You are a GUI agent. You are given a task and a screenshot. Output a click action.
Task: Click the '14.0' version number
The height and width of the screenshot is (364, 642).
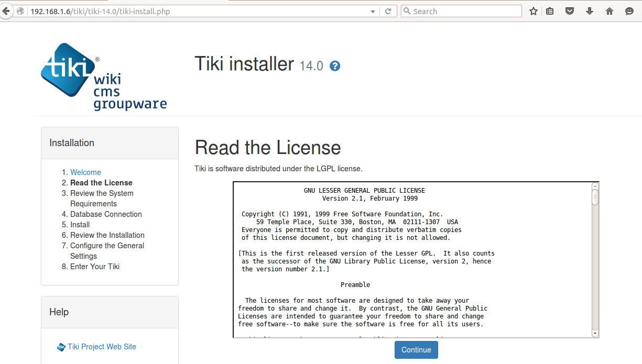(311, 66)
